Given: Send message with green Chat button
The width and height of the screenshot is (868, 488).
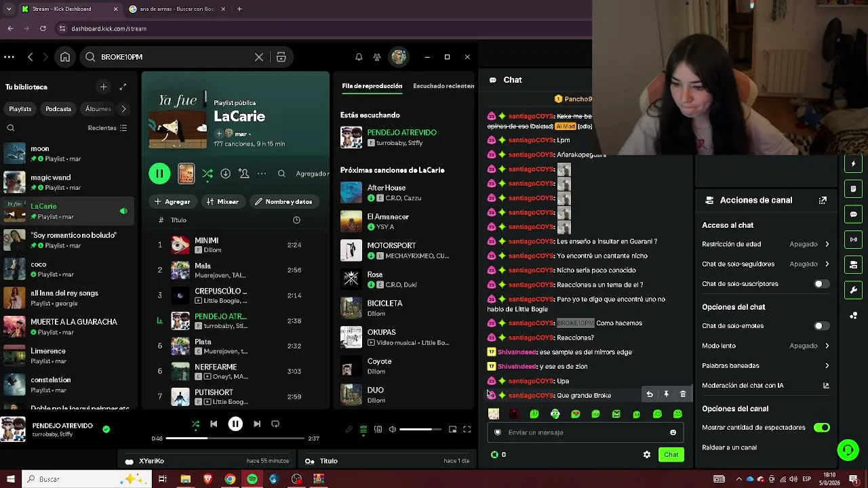Looking at the screenshot, I should point(671,455).
